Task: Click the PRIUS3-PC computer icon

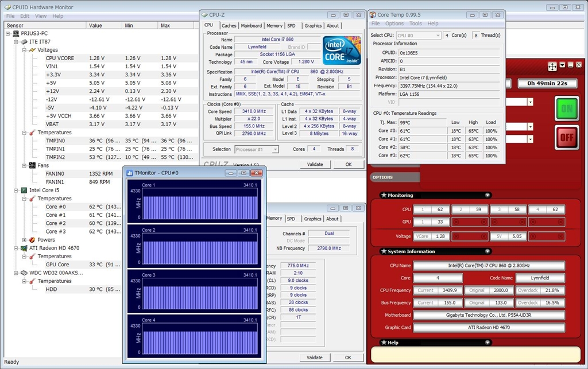Action: (16, 33)
